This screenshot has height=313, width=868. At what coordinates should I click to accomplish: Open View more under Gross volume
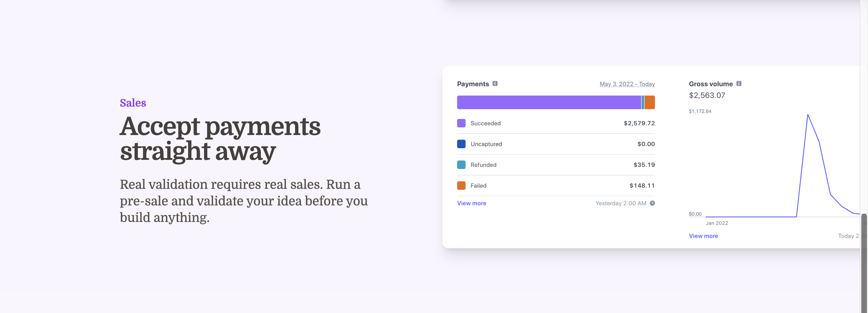coord(703,236)
